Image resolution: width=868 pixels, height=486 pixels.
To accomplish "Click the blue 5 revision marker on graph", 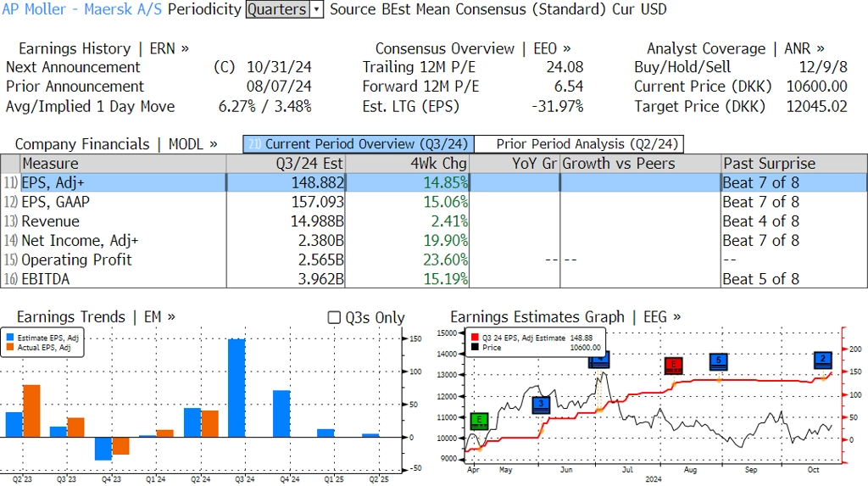I will (719, 362).
